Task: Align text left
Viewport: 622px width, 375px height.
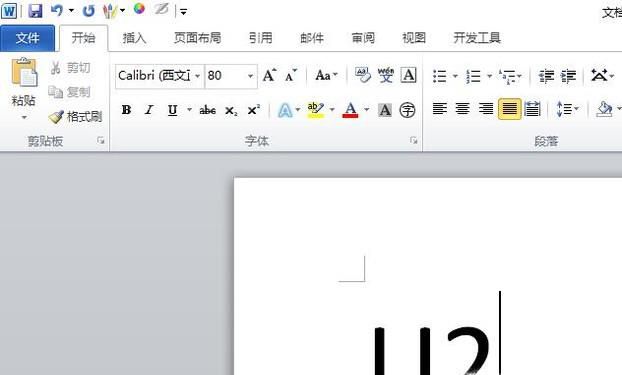Action: 440,109
